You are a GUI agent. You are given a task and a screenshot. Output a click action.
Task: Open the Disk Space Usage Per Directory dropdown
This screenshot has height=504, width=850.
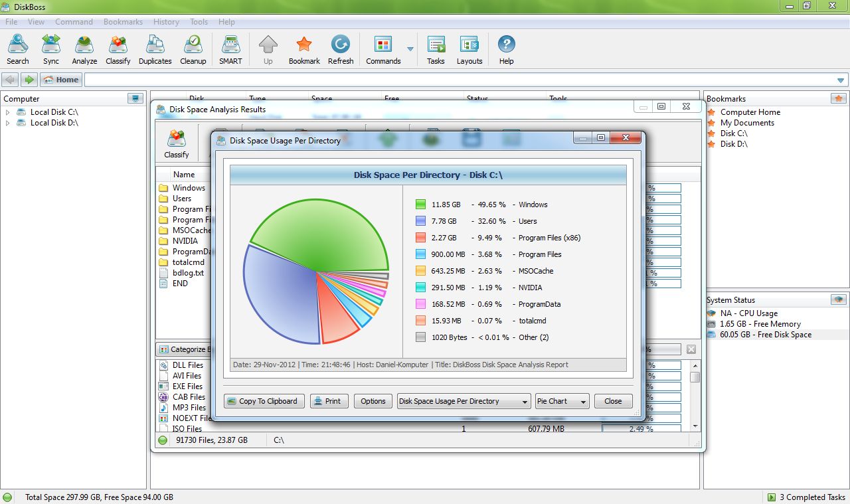pos(464,401)
